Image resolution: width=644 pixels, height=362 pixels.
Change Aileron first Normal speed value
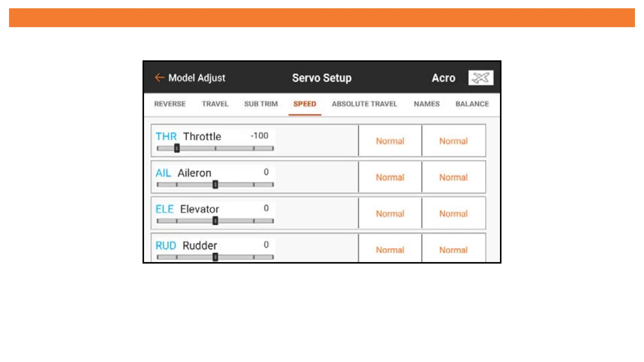click(390, 177)
